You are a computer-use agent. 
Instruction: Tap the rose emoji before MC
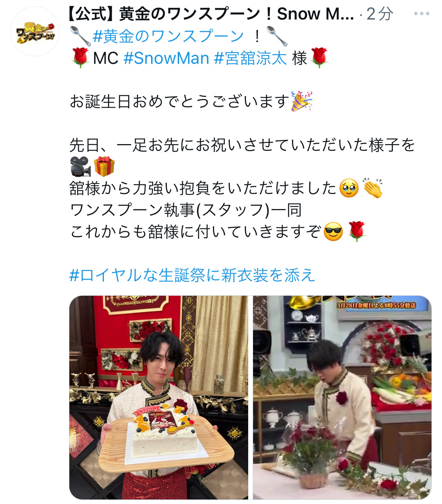click(80, 58)
